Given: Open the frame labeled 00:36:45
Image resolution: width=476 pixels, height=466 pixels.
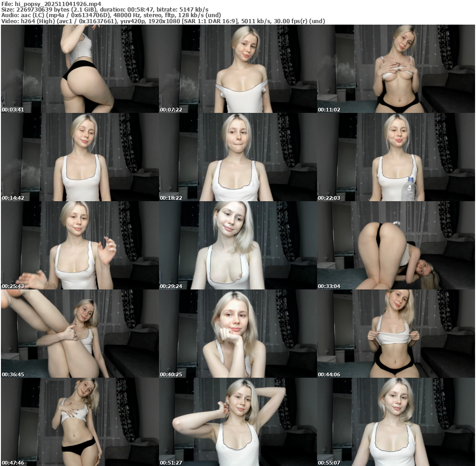Looking at the screenshot, I should pos(79,334).
